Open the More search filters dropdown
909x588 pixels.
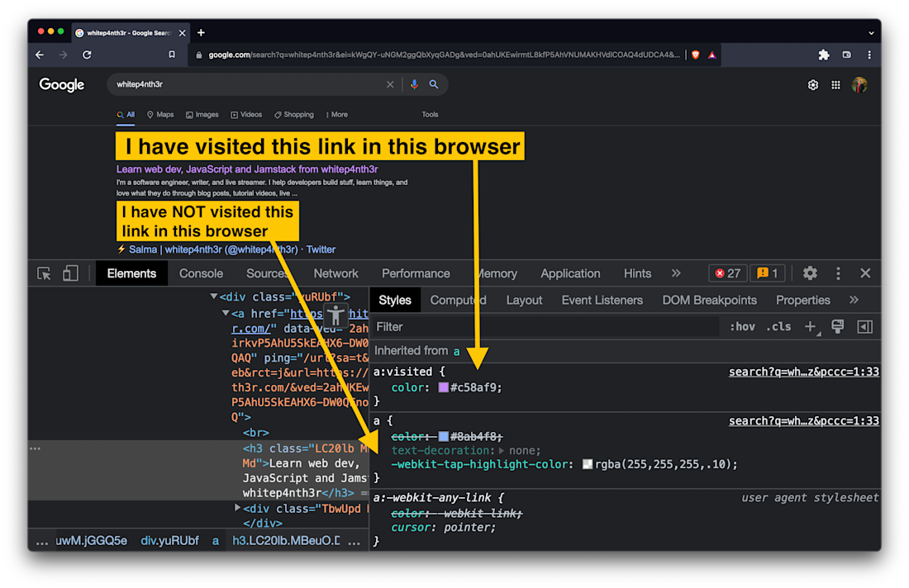pos(337,114)
